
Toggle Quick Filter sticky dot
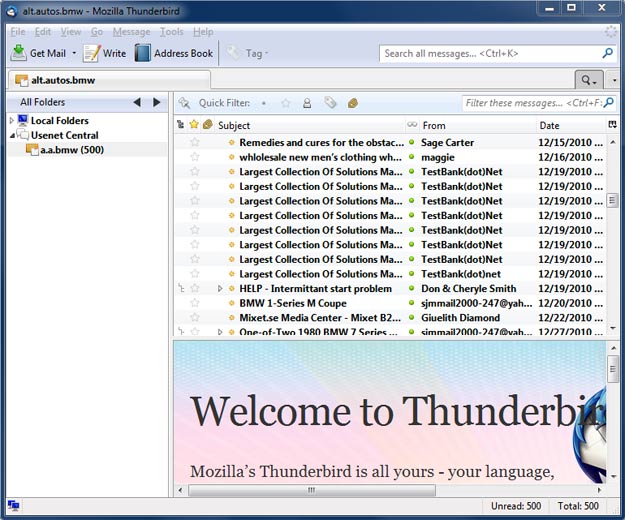click(x=263, y=103)
